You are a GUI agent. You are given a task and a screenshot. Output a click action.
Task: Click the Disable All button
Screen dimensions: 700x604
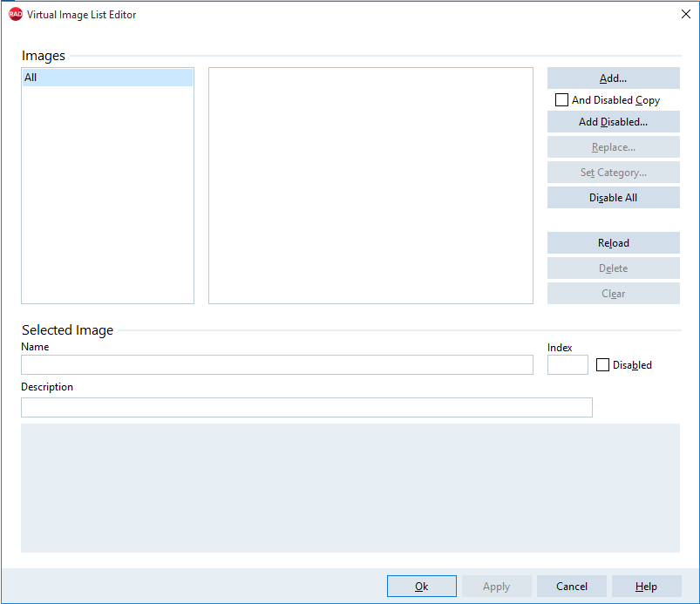pyautogui.click(x=614, y=197)
